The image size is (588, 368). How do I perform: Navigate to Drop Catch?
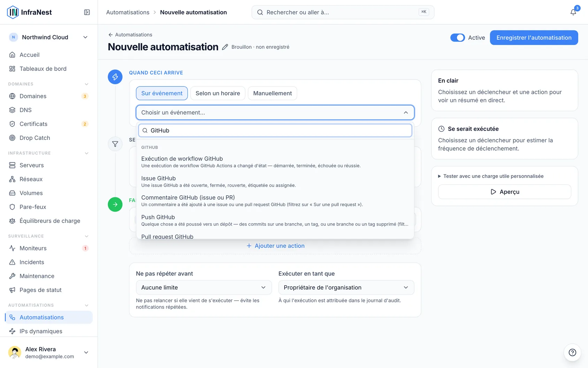[x=49, y=138]
